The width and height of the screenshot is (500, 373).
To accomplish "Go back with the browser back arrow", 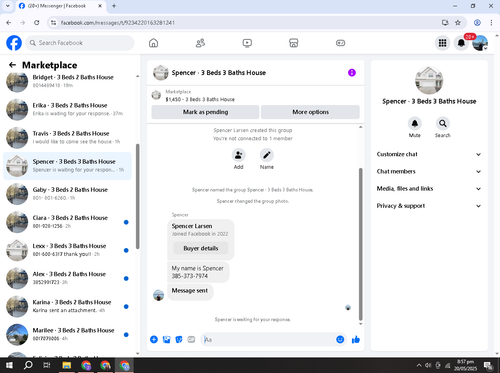I will pos(9,23).
